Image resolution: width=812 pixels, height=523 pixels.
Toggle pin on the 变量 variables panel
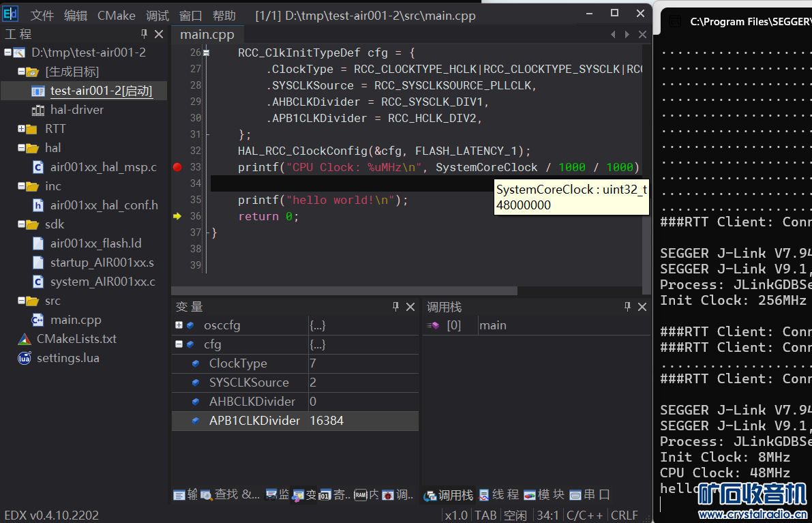tap(395, 307)
